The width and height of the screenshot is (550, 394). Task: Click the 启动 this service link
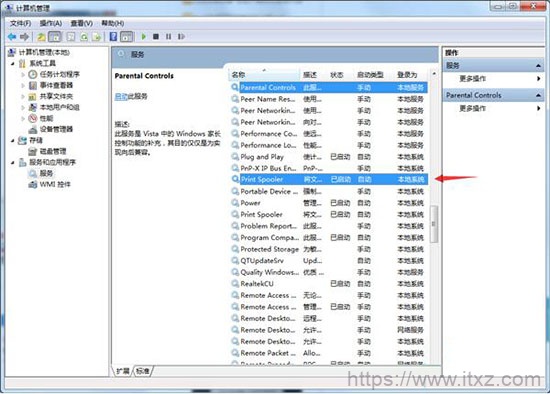coord(121,96)
